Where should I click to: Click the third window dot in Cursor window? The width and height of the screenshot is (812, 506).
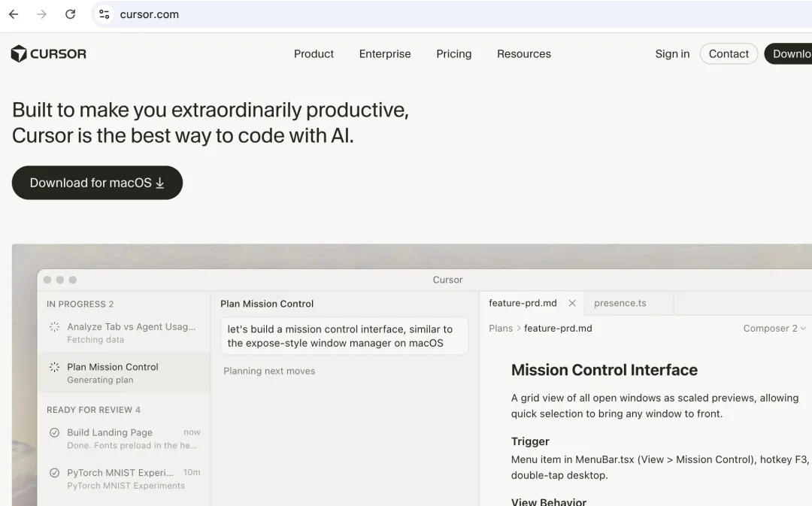tap(72, 280)
